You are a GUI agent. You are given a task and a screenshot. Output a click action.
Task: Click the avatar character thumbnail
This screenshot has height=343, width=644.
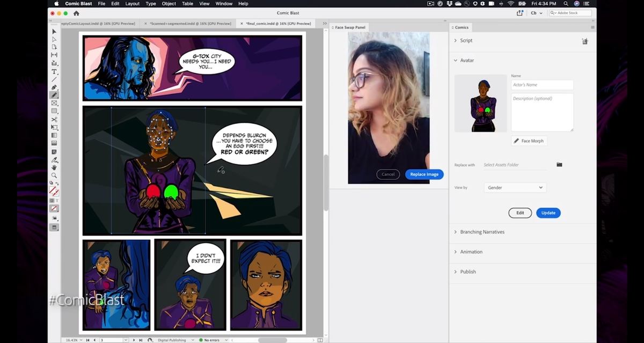click(480, 104)
